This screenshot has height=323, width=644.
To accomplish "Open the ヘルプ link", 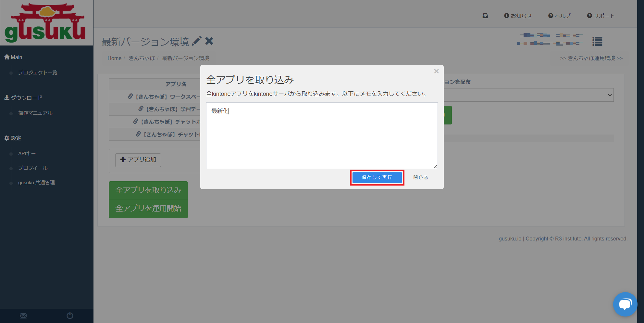I will 559,16.
